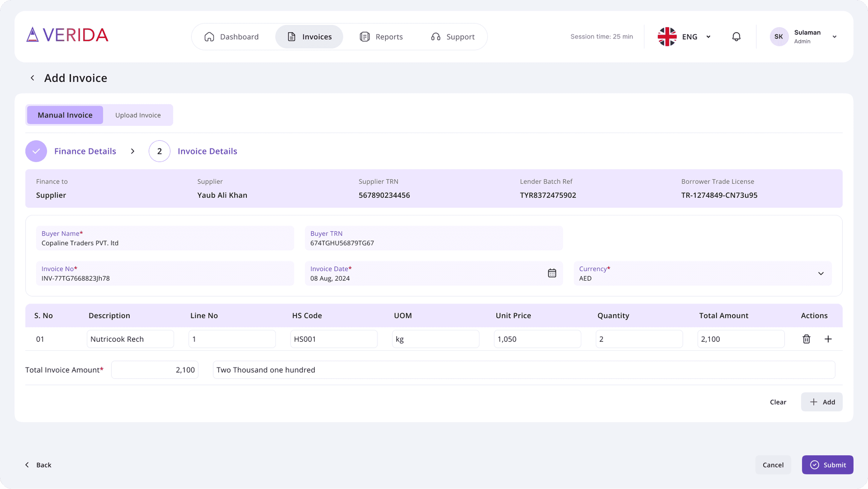Image resolution: width=868 pixels, height=489 pixels.
Task: Click the notification bell icon
Action: 736,37
